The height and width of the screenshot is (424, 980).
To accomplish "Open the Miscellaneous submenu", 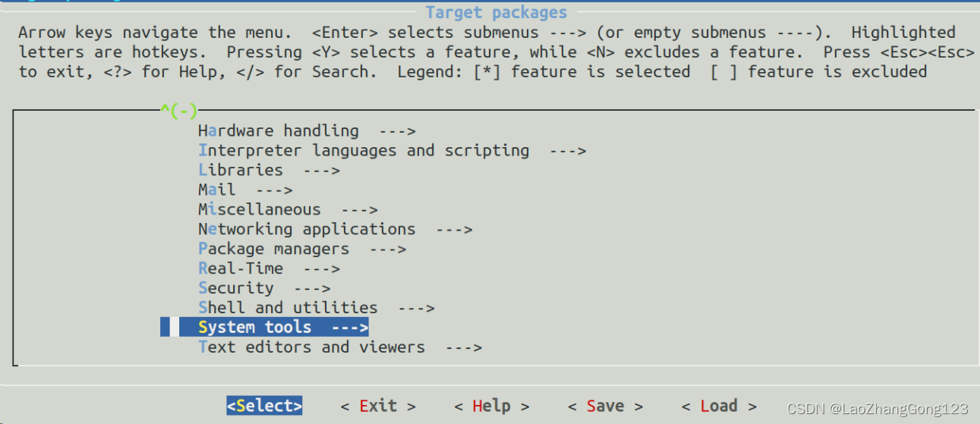I will [x=288, y=209].
